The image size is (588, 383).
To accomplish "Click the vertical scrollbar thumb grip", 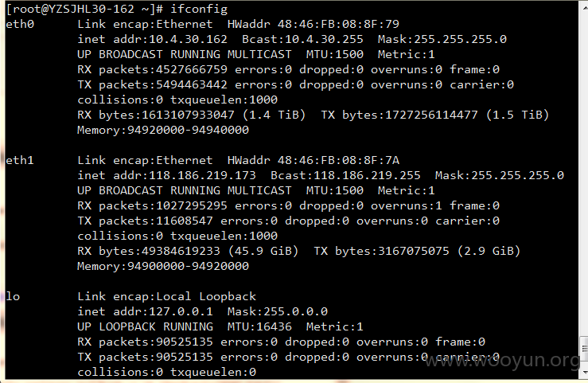I will [584, 349].
